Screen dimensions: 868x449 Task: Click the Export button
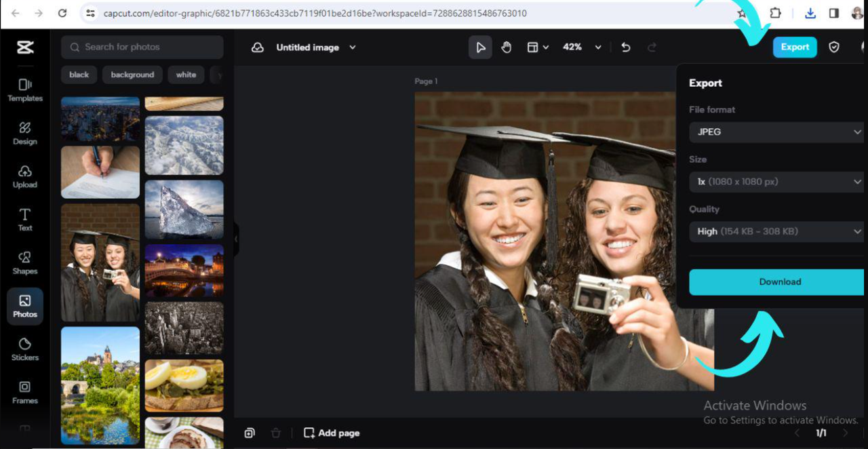(795, 47)
